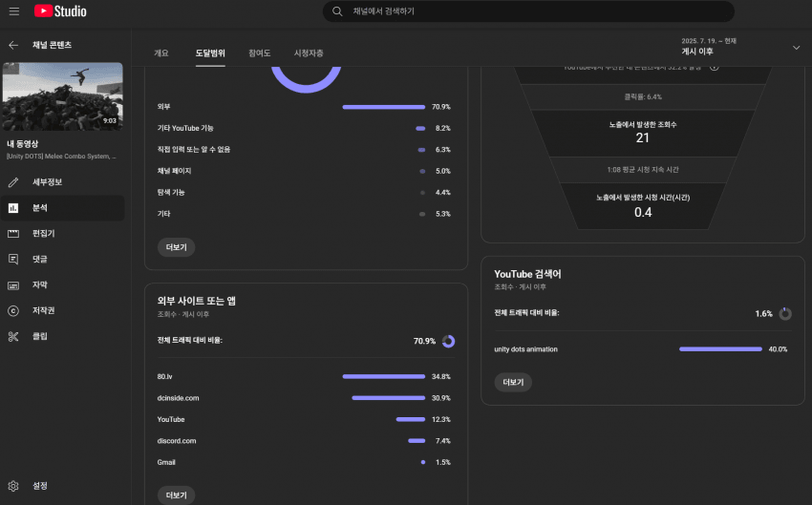Viewport: 812px width, 505px height.
Task: Switch to the 개요 tab
Action: pos(161,53)
